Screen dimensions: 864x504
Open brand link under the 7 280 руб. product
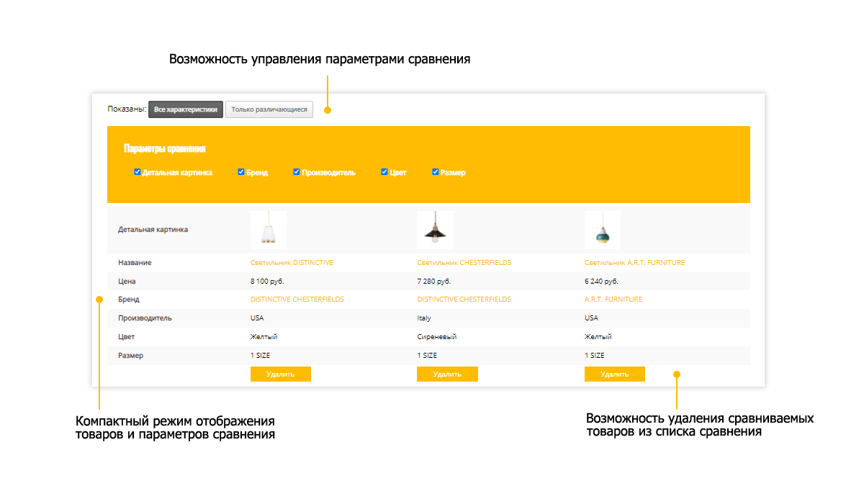pos(464,299)
